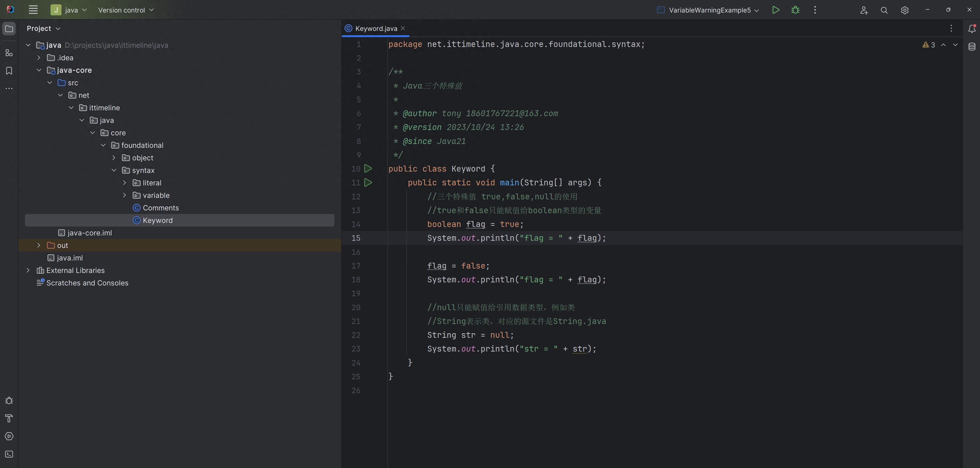Collapse the syntax package
The width and height of the screenshot is (980, 468).
[114, 171]
